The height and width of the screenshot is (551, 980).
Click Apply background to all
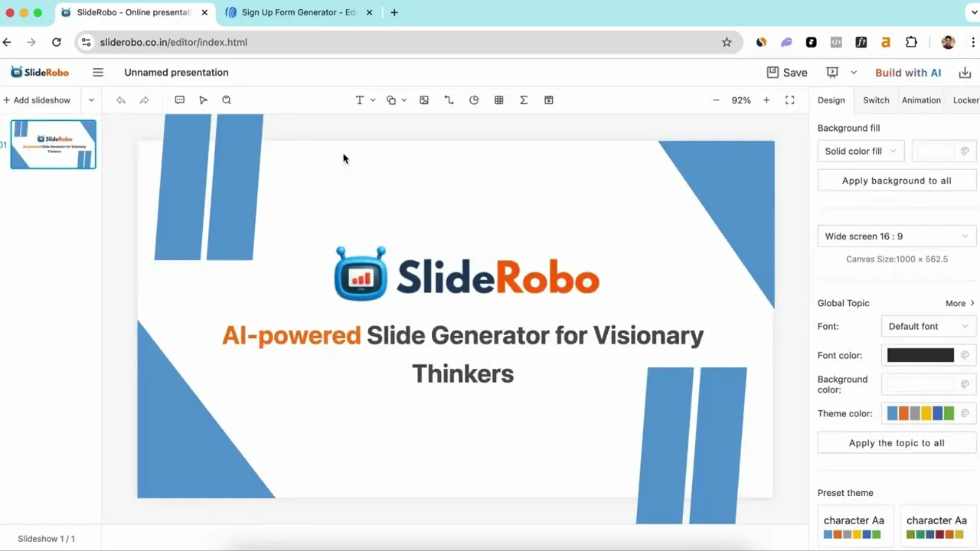tap(897, 181)
